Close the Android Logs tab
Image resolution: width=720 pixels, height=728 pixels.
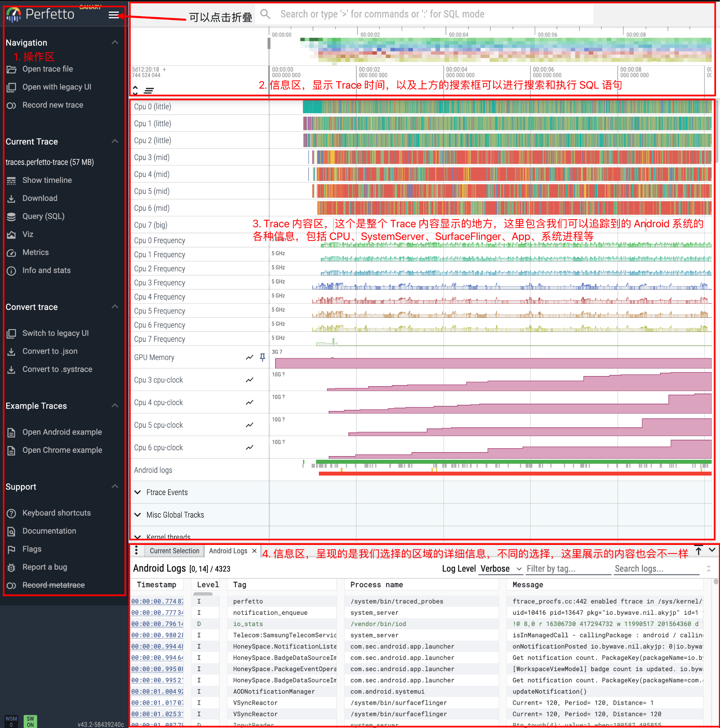click(254, 550)
